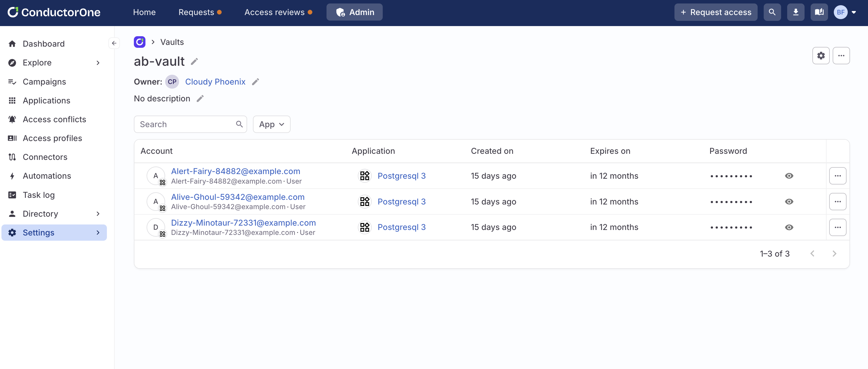Show the Alive-Ghoul-59342 password
The image size is (868, 369).
pos(789,202)
